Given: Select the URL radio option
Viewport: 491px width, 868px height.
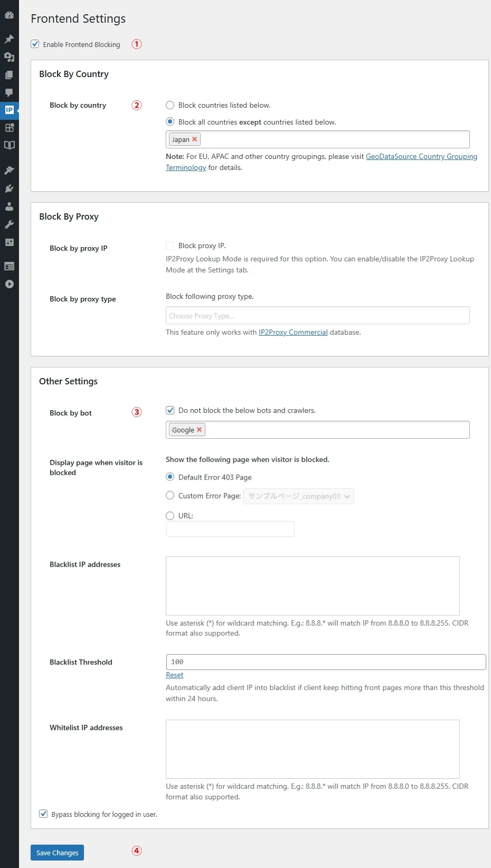Looking at the screenshot, I should [x=170, y=516].
